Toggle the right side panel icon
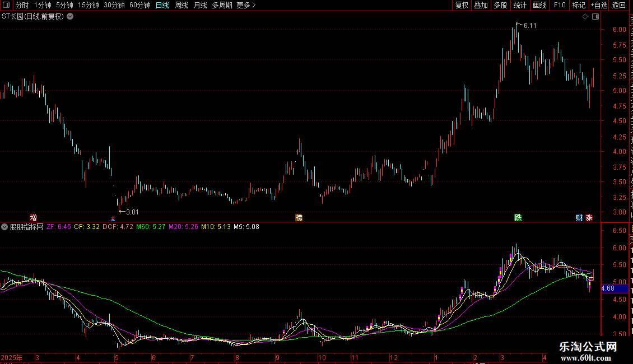 point(595,17)
